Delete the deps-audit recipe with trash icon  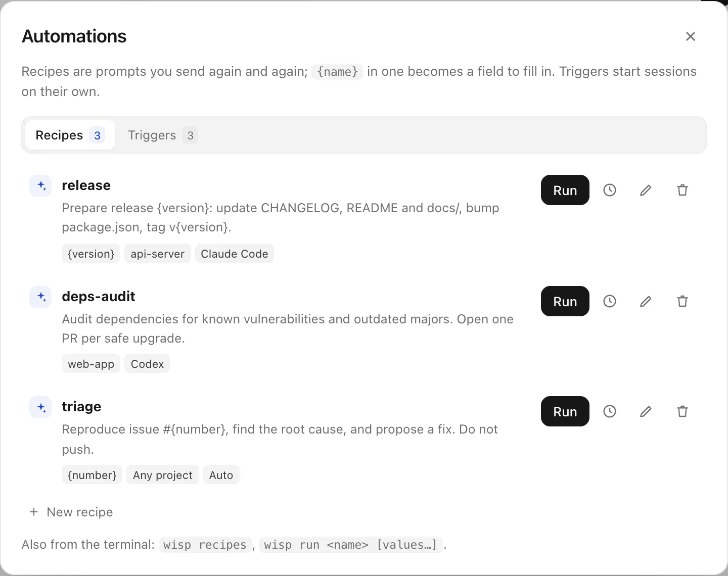coord(682,301)
